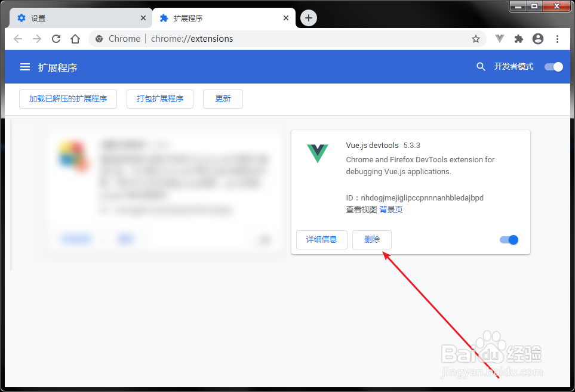Screen dimensions: 575x392
Task: Switch to the 设置 tab
Action: 80,18
